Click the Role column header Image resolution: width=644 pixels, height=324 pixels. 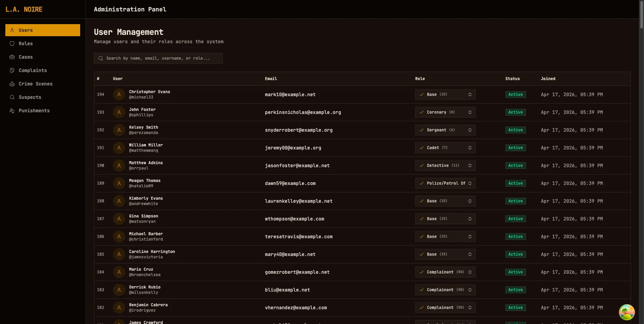(420, 79)
